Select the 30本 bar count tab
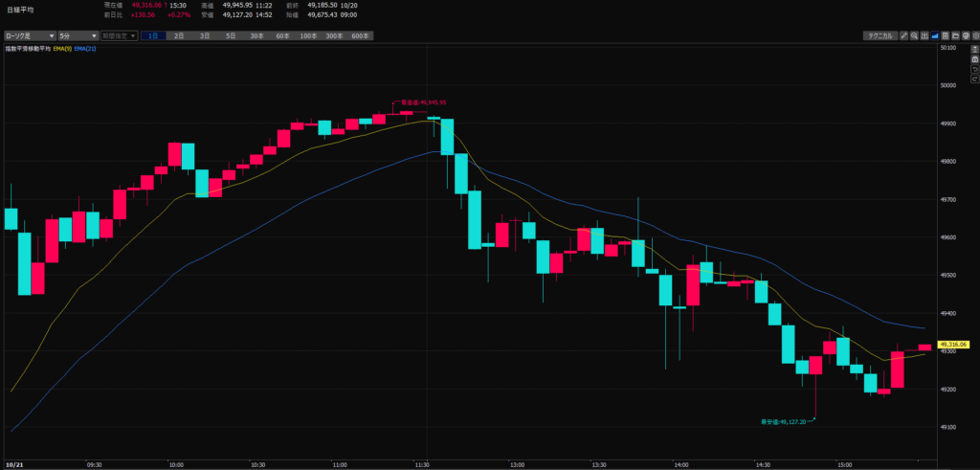Viewport: 980px width, 470px height. [256, 35]
